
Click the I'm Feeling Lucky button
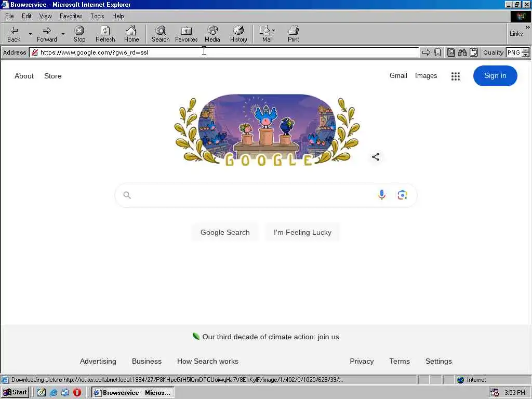[302, 232]
